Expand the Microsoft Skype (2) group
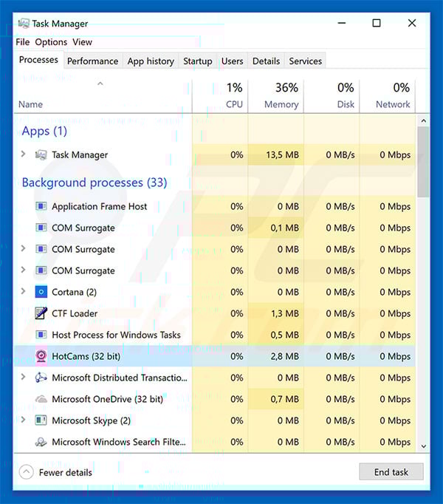443x504 pixels. click(x=23, y=420)
